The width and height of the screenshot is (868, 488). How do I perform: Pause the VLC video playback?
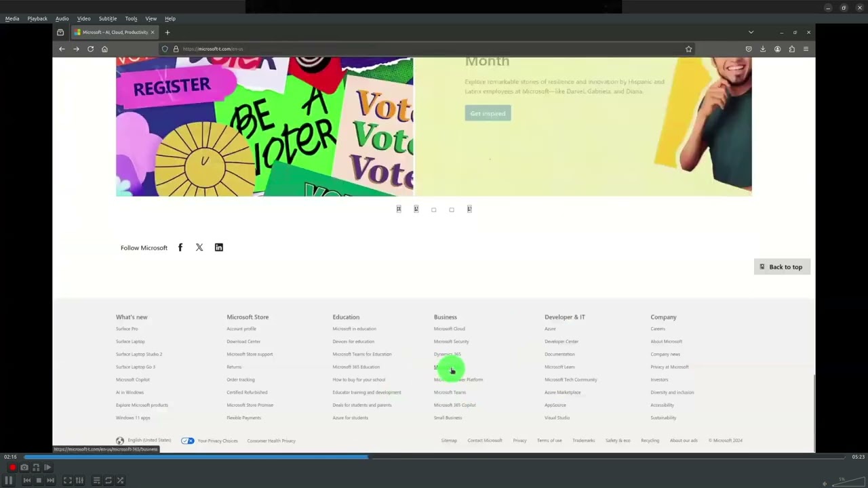click(x=9, y=481)
